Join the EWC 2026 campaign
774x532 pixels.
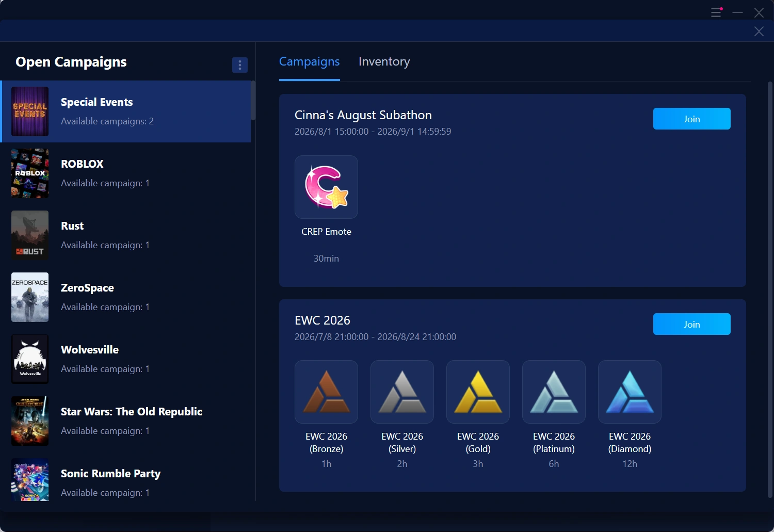pyautogui.click(x=692, y=324)
